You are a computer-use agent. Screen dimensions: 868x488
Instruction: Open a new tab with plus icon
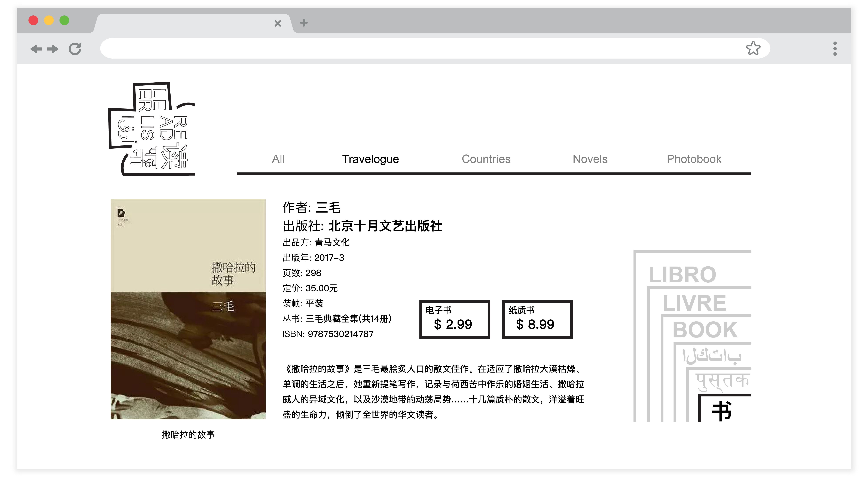(x=304, y=23)
